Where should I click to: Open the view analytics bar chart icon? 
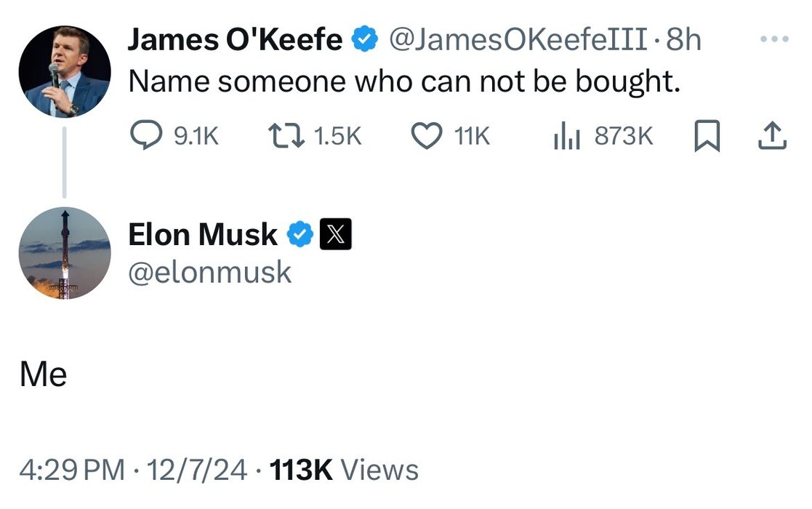(566, 136)
